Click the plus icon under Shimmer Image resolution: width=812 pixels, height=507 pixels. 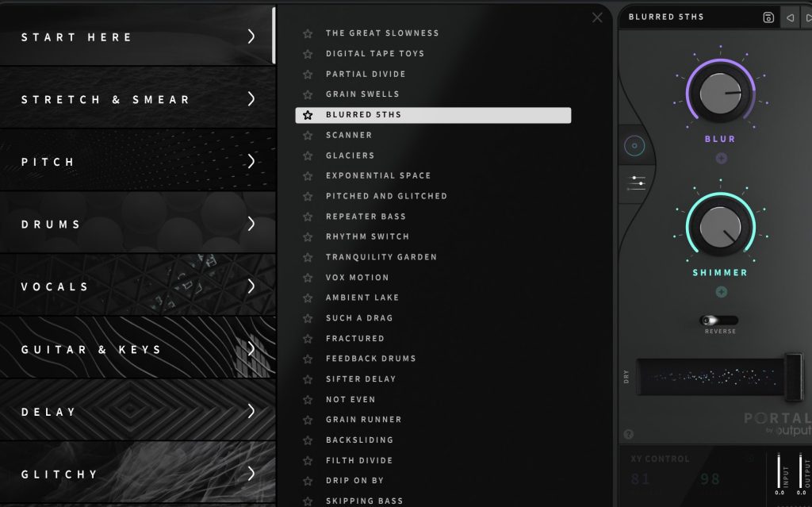click(721, 292)
